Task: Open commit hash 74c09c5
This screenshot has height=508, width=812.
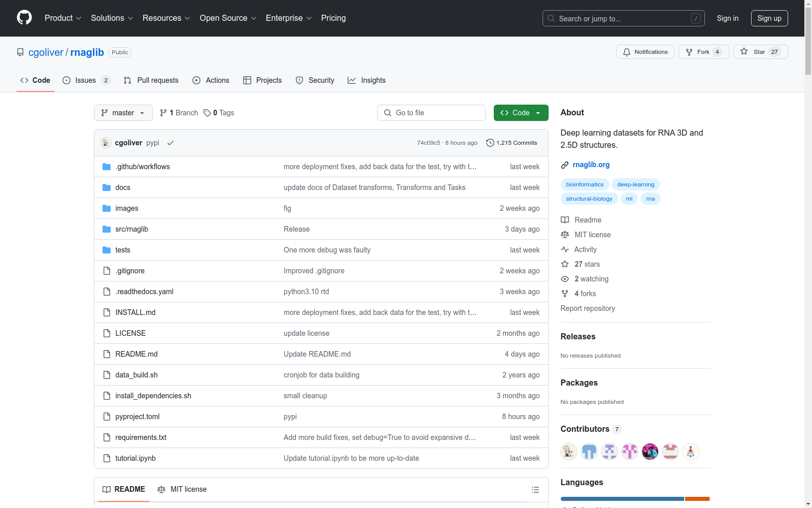Action: coord(428,143)
